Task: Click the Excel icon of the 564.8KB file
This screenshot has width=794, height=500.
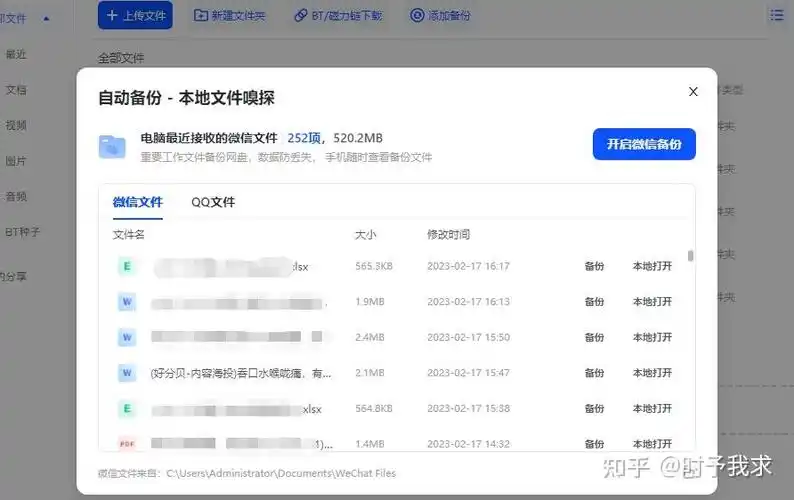Action: tap(127, 408)
